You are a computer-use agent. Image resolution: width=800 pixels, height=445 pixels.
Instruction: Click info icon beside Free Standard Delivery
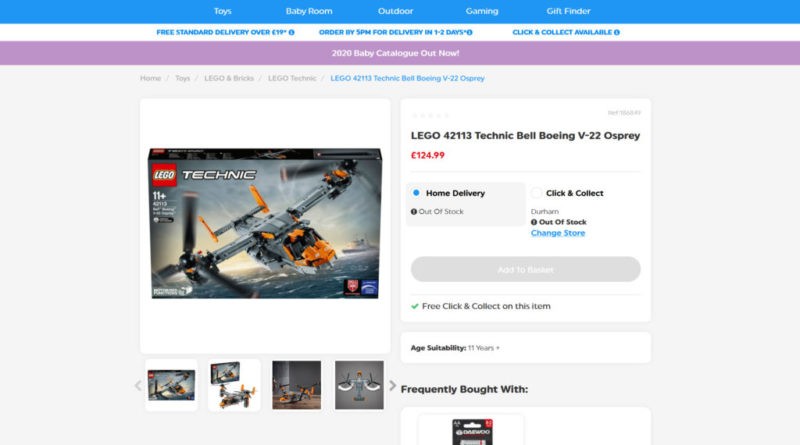(x=291, y=32)
